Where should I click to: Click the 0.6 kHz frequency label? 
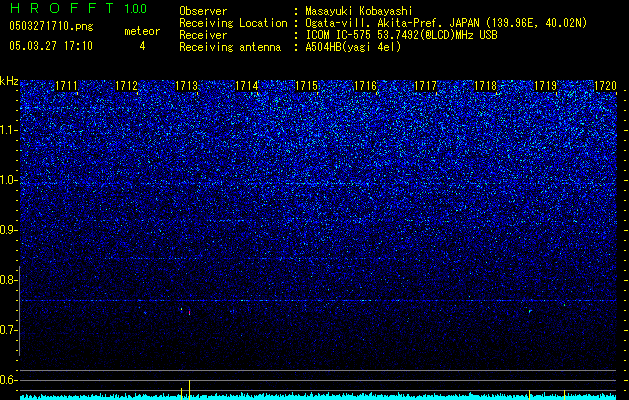8,380
